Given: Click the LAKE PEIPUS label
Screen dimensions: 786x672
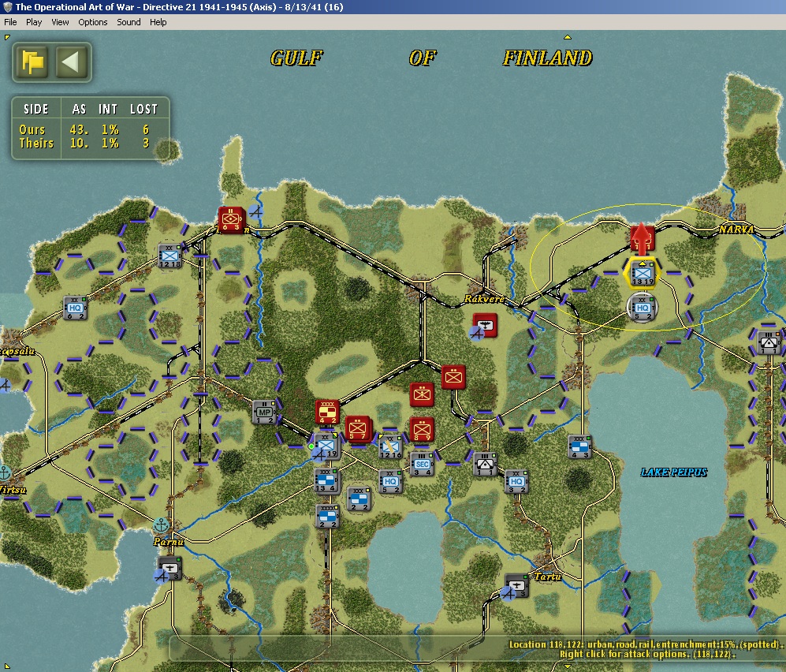Looking at the screenshot, I should (x=674, y=472).
